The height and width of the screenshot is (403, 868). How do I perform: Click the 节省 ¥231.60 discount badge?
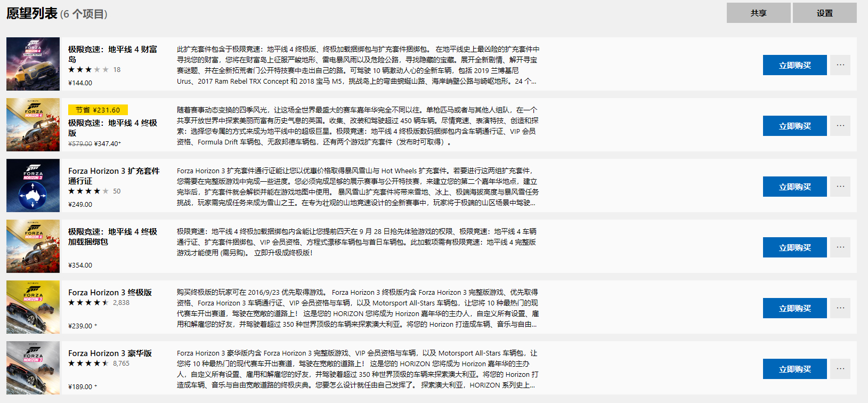click(98, 110)
